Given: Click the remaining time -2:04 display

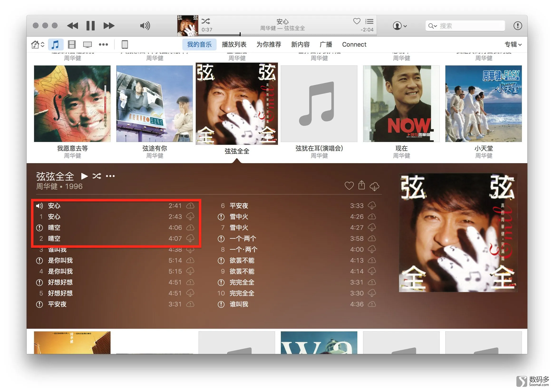Looking at the screenshot, I should point(367,30).
